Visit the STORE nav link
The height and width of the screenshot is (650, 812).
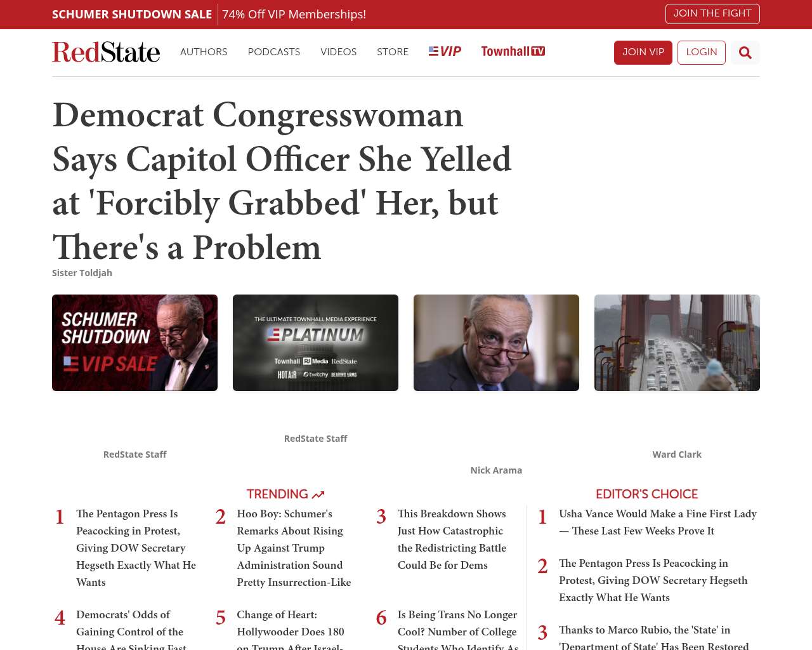[x=393, y=52]
